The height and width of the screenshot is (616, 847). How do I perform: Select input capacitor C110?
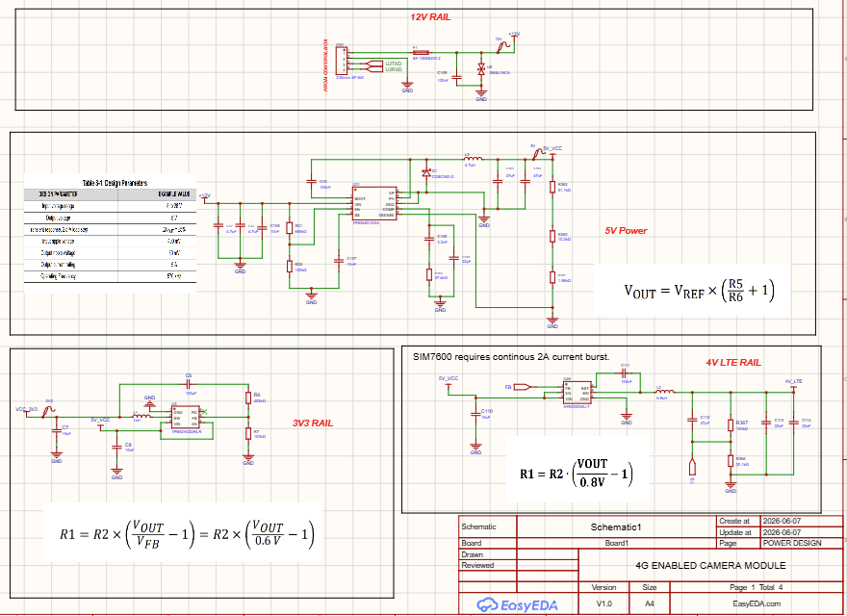(x=475, y=413)
